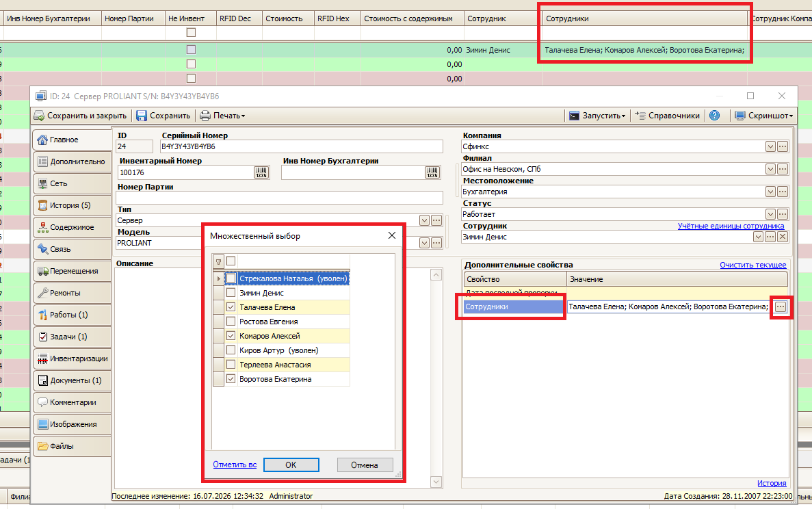Switch to the История (5) tab
812x509 pixels.
point(72,205)
